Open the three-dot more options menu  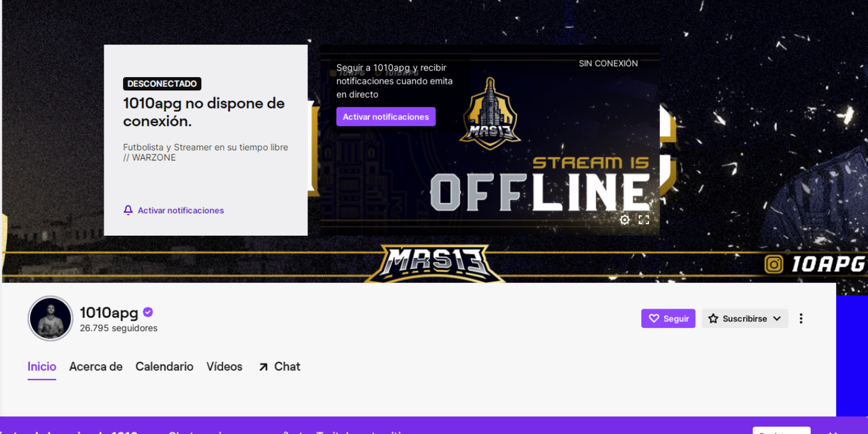click(x=801, y=318)
